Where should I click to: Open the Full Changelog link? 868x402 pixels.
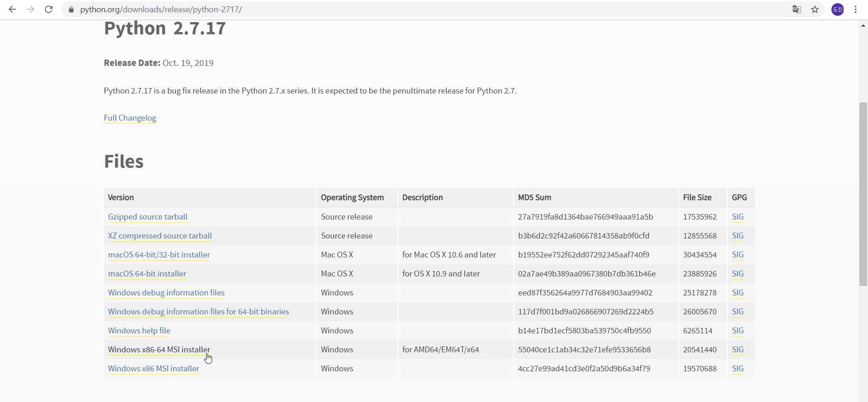point(130,118)
